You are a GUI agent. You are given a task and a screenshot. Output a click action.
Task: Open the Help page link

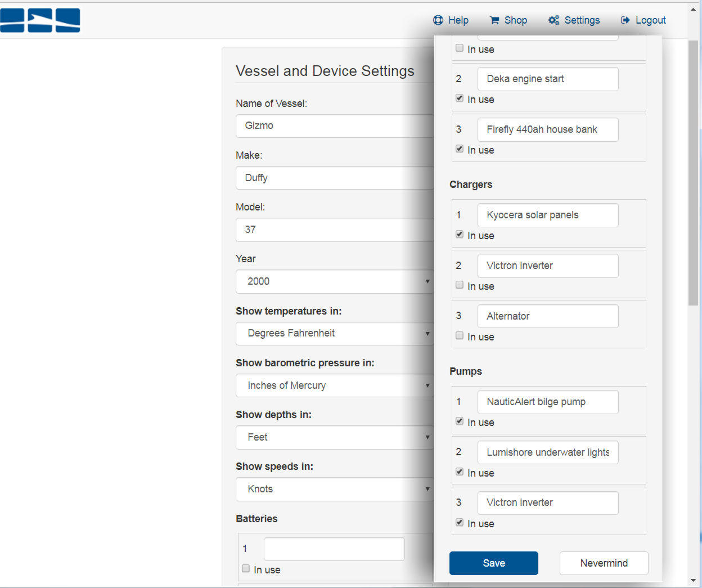(451, 20)
